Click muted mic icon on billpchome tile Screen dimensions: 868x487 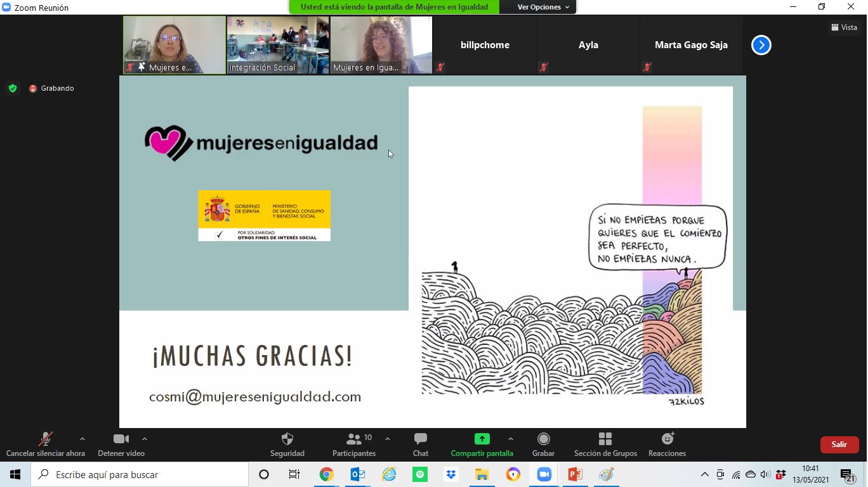pyautogui.click(x=440, y=67)
